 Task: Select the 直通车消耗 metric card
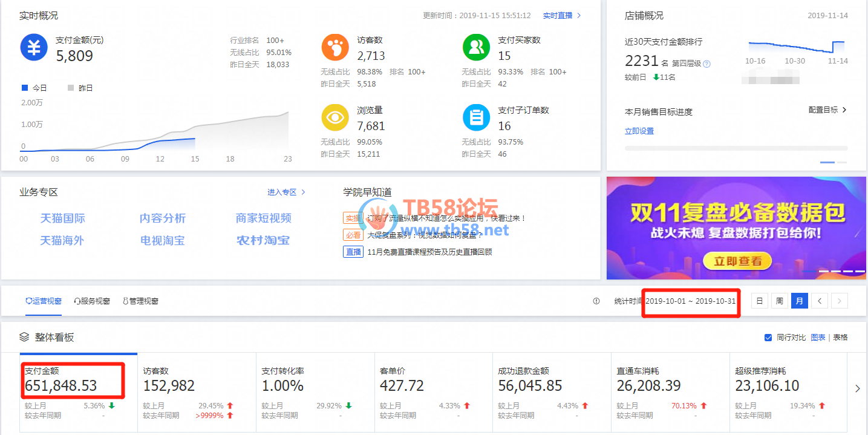[671, 393]
